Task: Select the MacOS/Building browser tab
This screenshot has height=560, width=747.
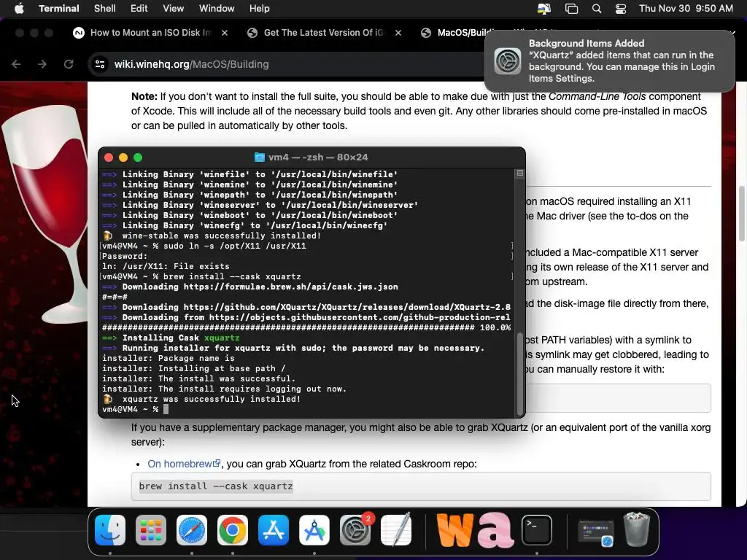Action: point(452,32)
